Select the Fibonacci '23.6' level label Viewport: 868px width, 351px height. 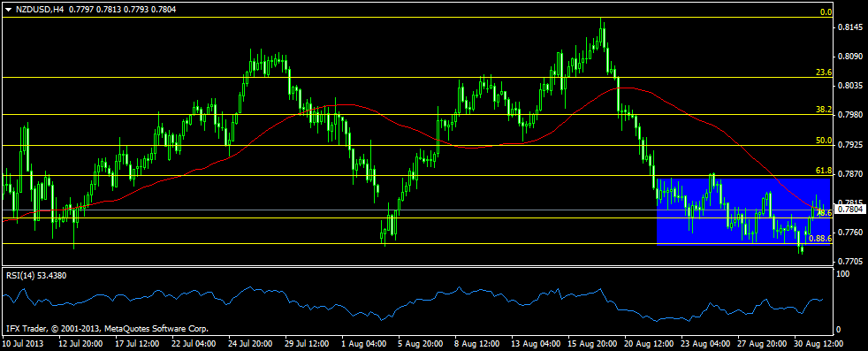click(825, 72)
